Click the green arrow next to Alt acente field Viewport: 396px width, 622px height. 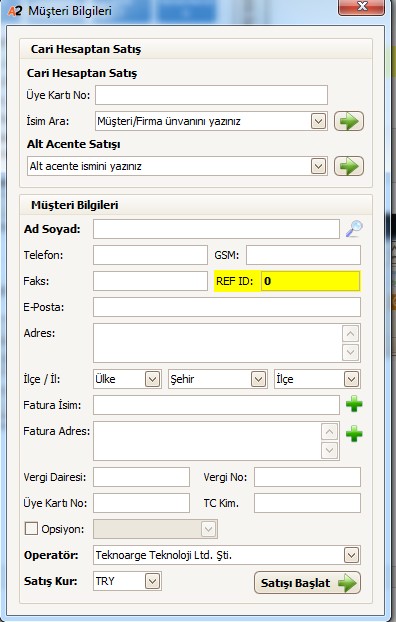(349, 166)
